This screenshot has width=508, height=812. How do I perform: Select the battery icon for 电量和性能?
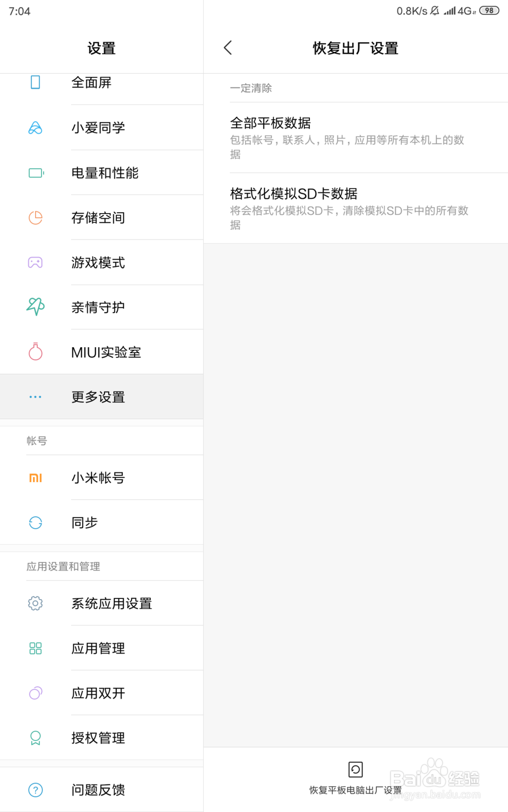point(36,173)
